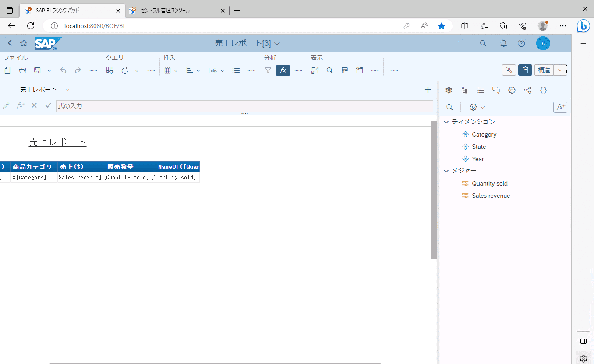Click the notifications bell icon
Viewport: 594px width, 364px height.
pyautogui.click(x=504, y=43)
